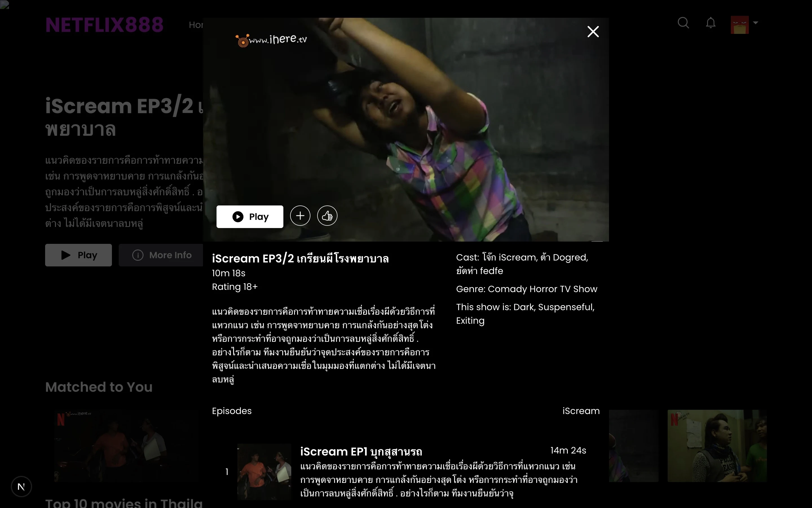Click the NETFLIX888 logo
This screenshot has width=812, height=508.
click(104, 25)
